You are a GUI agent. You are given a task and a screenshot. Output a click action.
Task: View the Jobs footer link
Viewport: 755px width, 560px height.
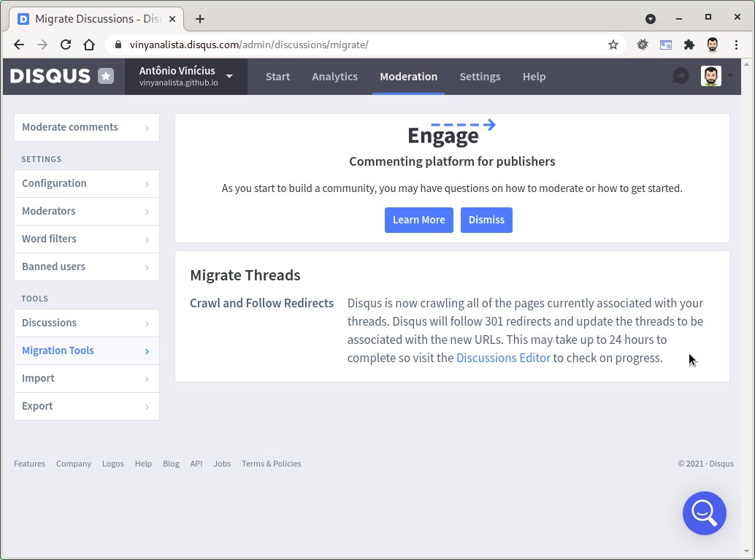(x=222, y=464)
